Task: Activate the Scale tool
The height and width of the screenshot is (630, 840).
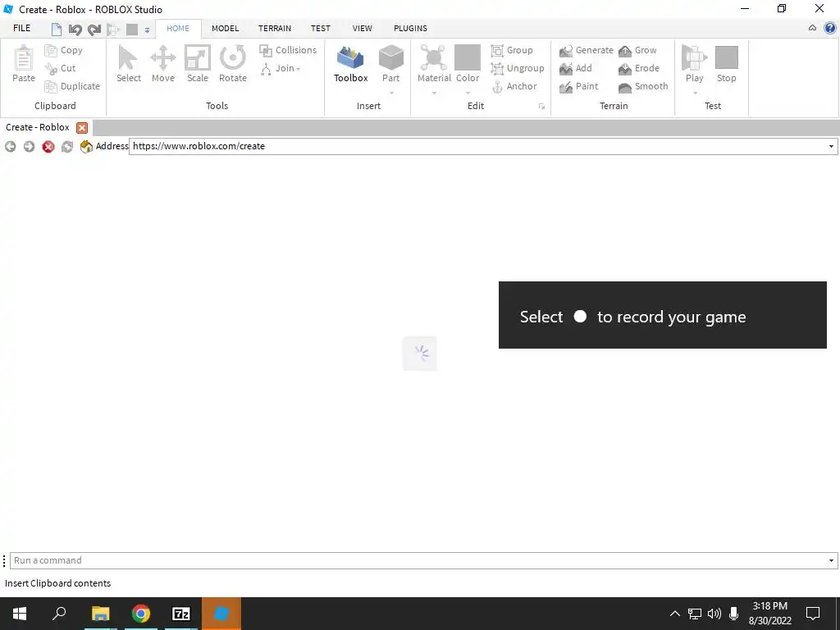Action: pos(197,64)
